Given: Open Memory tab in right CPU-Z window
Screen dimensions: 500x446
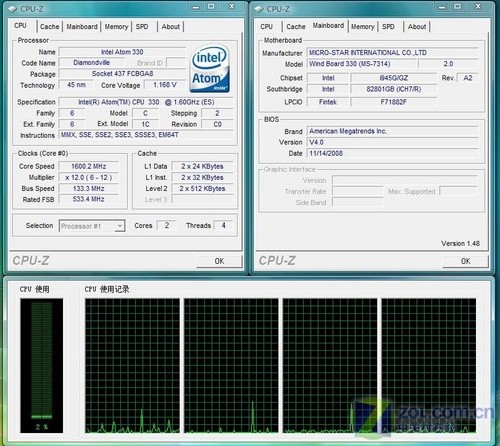Looking at the screenshot, I should tap(363, 27).
